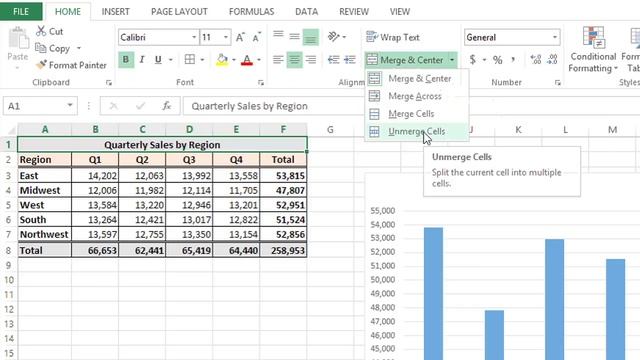Screen dimensions: 640x360
Task: Click the Midwest row label cell
Action: point(44,190)
